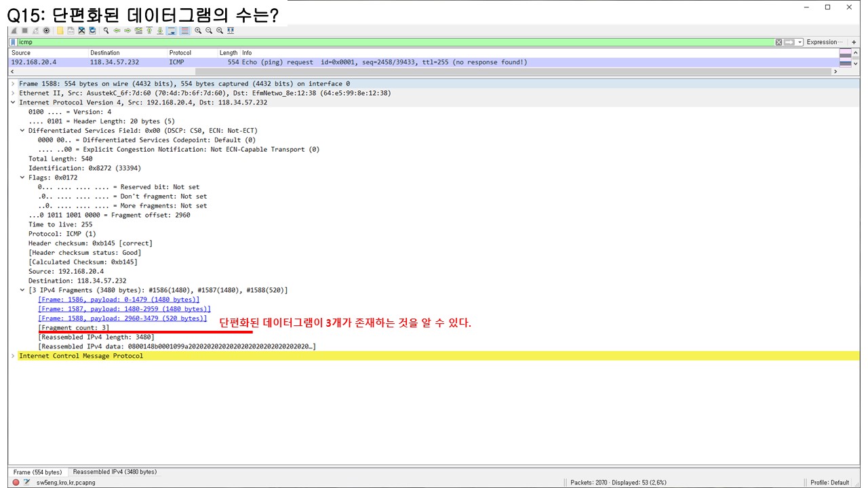The width and height of the screenshot is (868, 488).
Task: Add a filter button with plus
Action: coord(854,42)
